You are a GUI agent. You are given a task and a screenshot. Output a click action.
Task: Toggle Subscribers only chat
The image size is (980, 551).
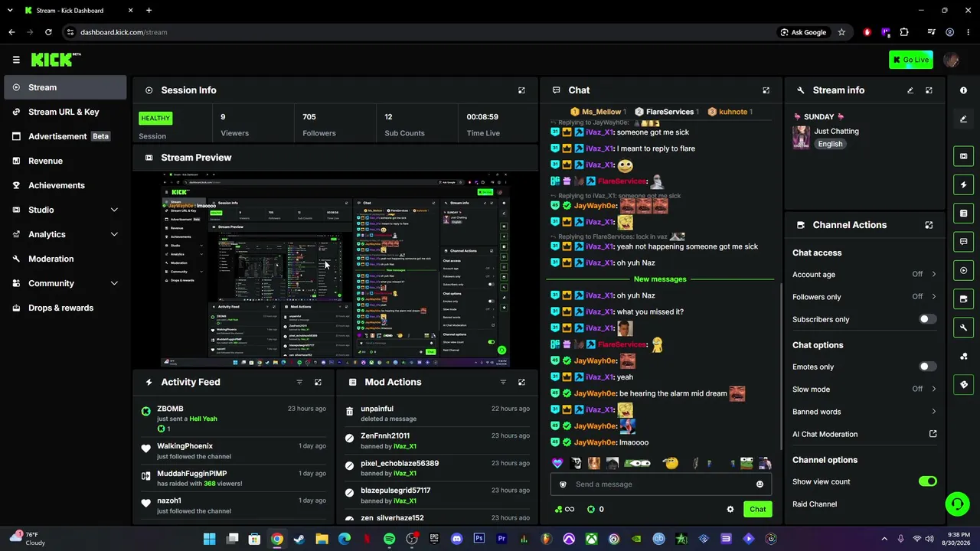coord(927,319)
